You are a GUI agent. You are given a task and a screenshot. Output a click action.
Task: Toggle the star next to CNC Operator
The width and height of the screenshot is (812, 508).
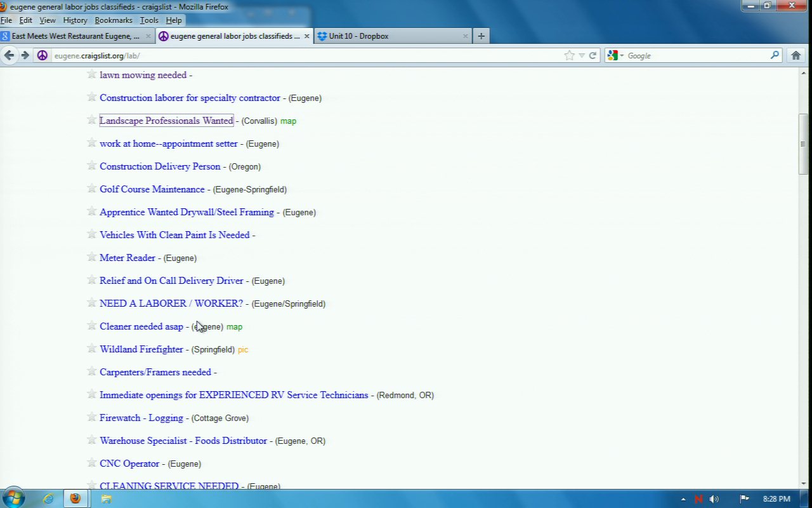coord(92,463)
